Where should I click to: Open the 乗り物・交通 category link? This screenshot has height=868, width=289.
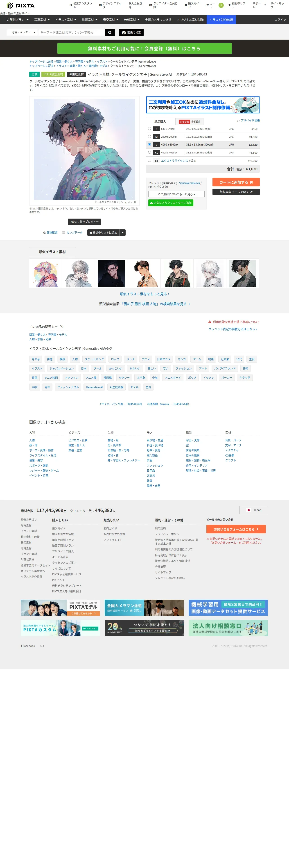(155, 440)
